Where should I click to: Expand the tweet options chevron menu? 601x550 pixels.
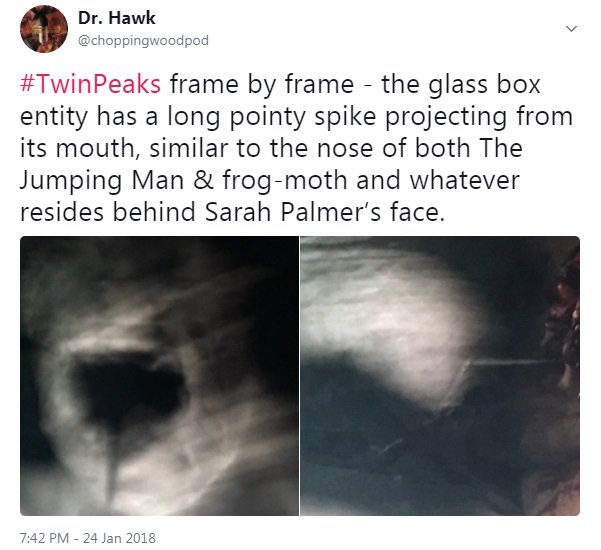[571, 29]
